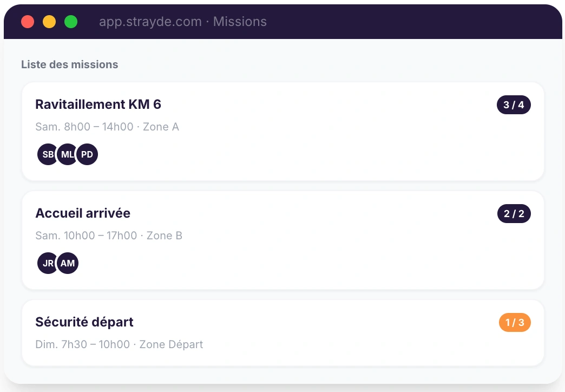Click the red traffic light icon
This screenshot has height=392, width=565.
(28, 22)
